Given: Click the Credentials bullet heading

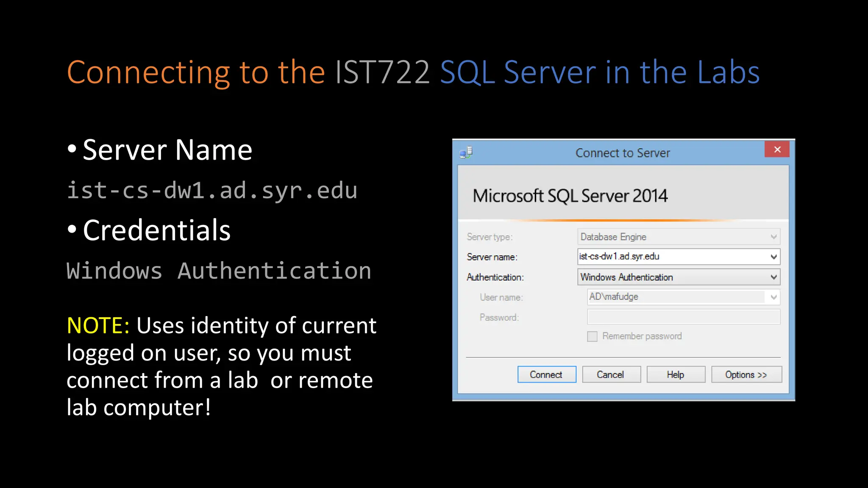Looking at the screenshot, I should click(x=156, y=230).
